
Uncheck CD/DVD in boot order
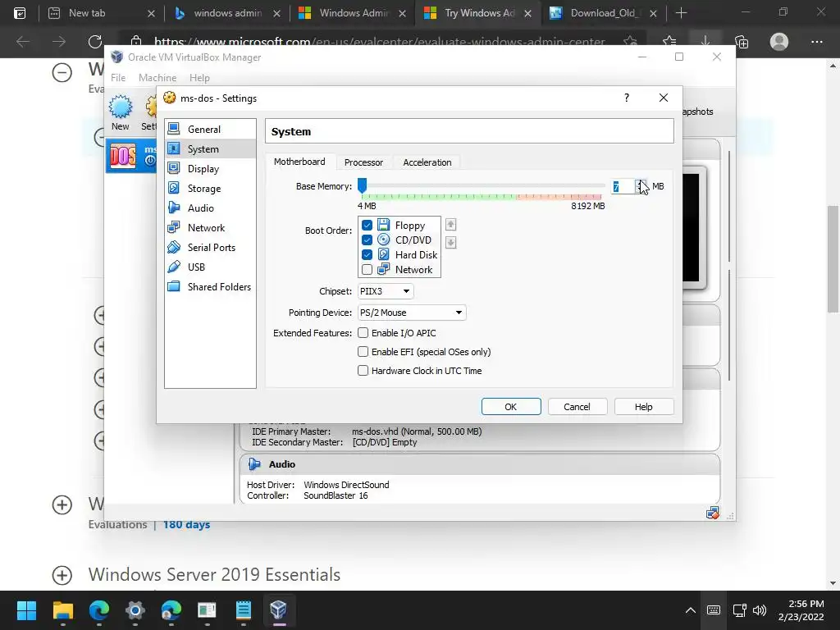click(367, 240)
